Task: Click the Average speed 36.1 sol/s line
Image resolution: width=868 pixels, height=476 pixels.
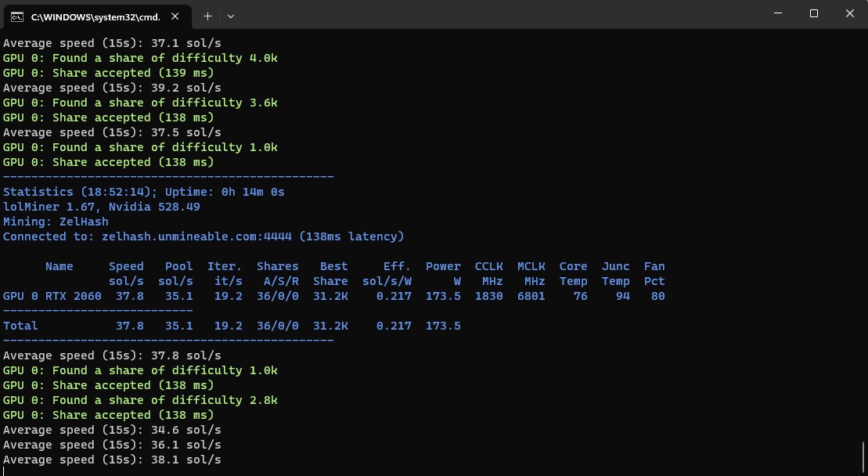Action: pyautogui.click(x=112, y=445)
